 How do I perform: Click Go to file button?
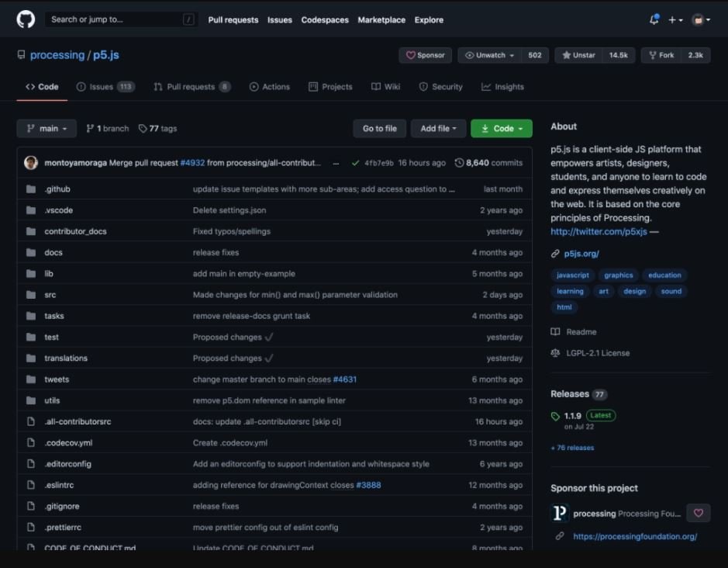pos(379,128)
